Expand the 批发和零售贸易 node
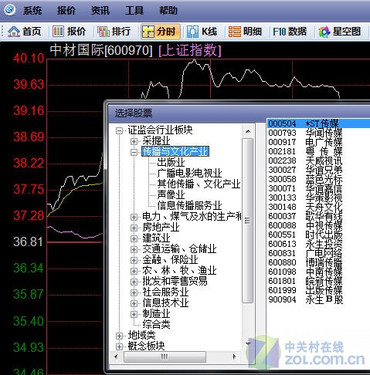Viewport: 370px width, 375px height. pos(134,282)
